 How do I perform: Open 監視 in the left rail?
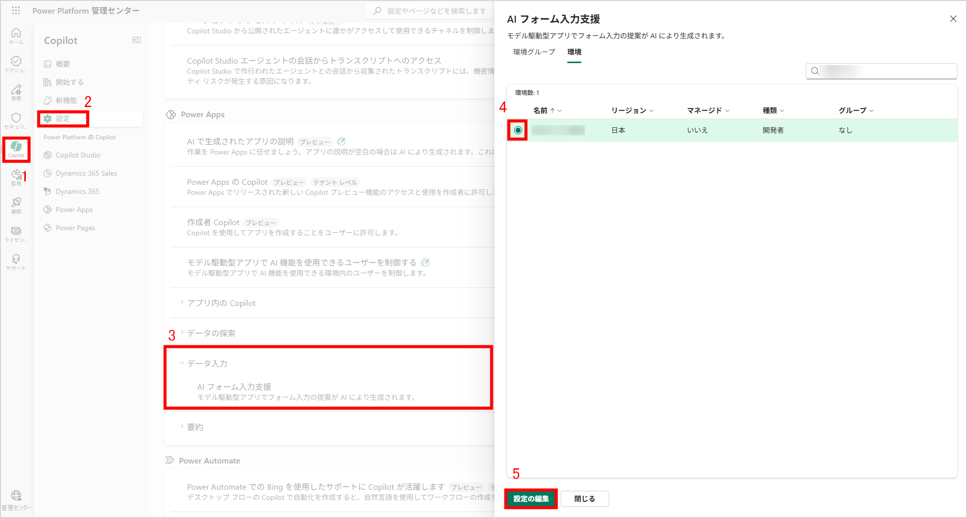[17, 178]
